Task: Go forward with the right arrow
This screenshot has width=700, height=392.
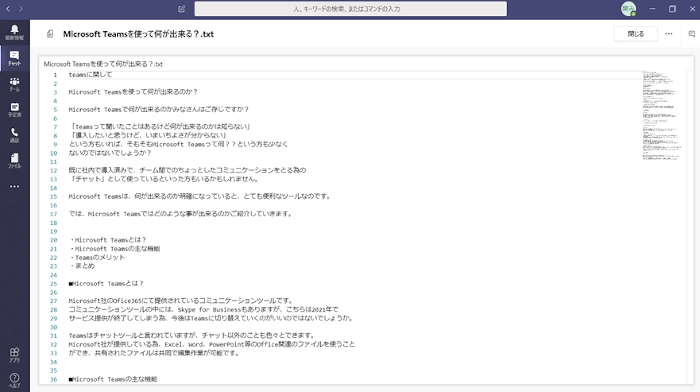Action: click(x=21, y=8)
